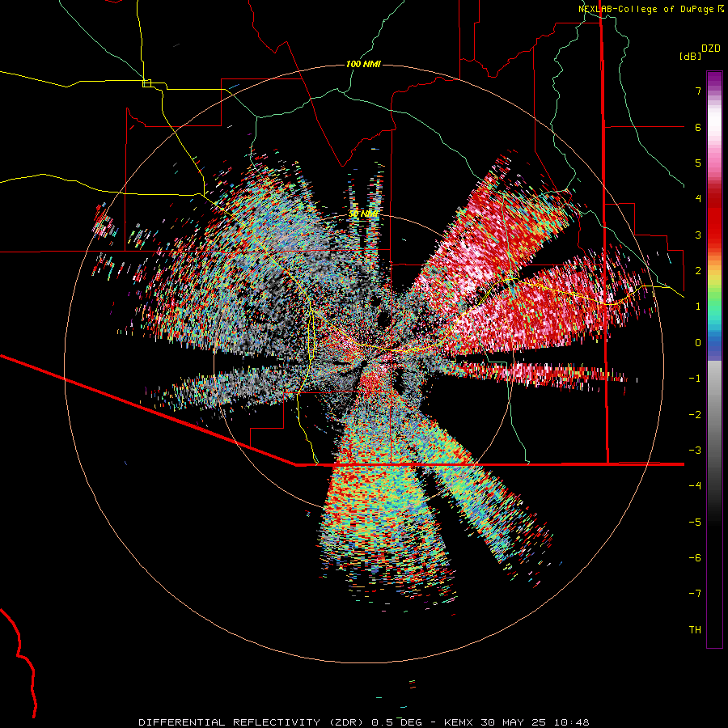
Task: Click the color bar value -2
Action: coord(695,415)
